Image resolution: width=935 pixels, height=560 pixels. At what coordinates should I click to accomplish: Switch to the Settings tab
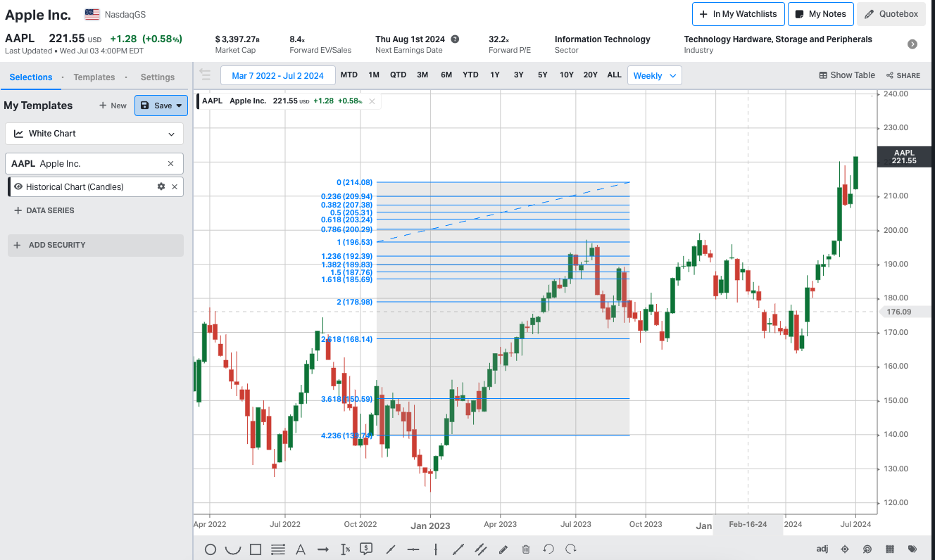click(158, 77)
